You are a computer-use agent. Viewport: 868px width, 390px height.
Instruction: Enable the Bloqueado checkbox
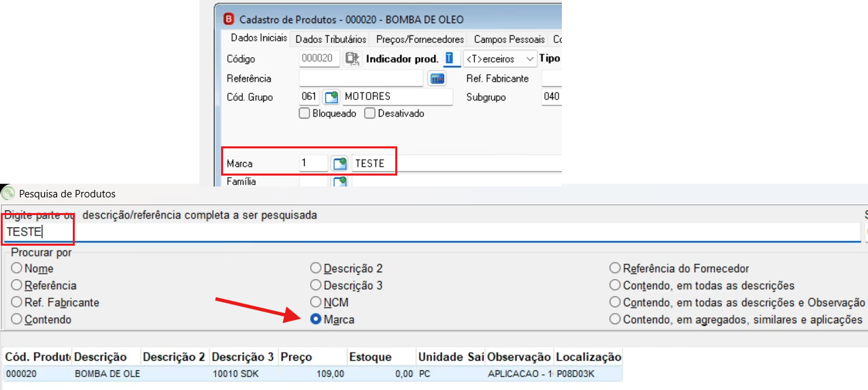[305, 114]
